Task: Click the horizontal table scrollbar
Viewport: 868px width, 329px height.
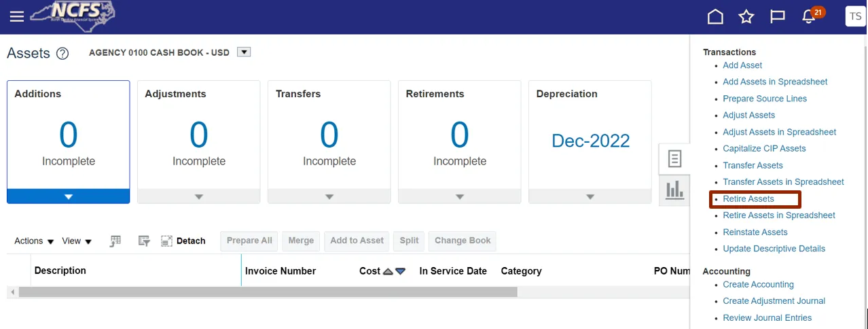Action: click(x=268, y=292)
